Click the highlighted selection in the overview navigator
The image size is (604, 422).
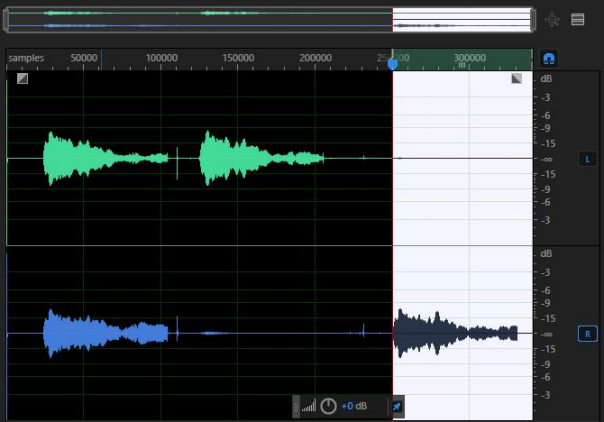click(461, 19)
